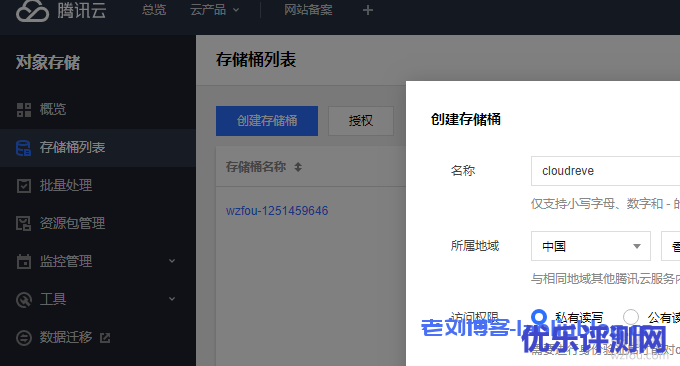Go to 概览 in sidebar
Image resolution: width=680 pixels, height=366 pixels.
click(53, 109)
